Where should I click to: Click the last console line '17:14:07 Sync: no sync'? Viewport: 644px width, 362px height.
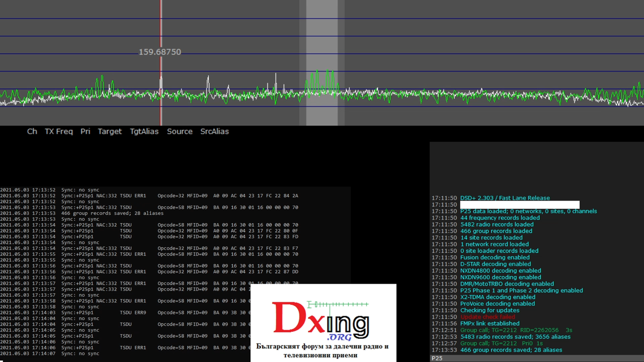tap(50, 353)
